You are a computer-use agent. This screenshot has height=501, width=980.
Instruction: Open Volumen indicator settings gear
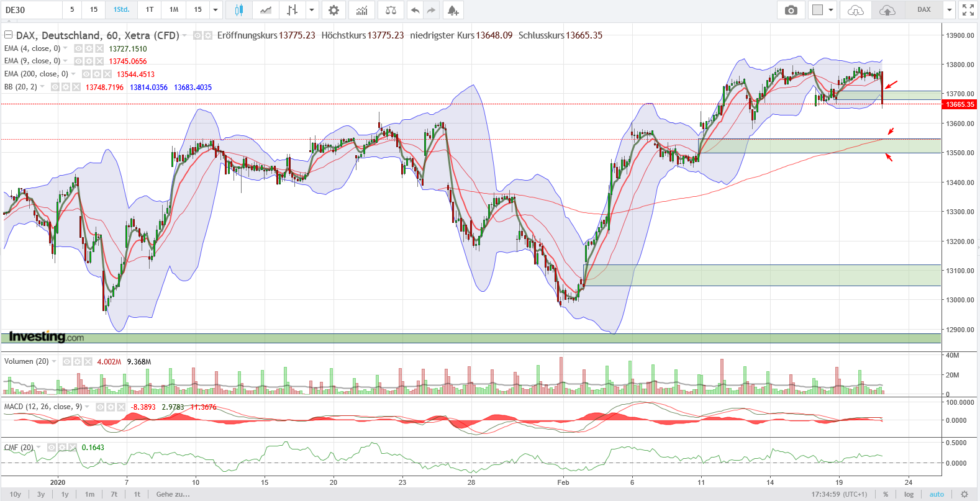point(78,361)
